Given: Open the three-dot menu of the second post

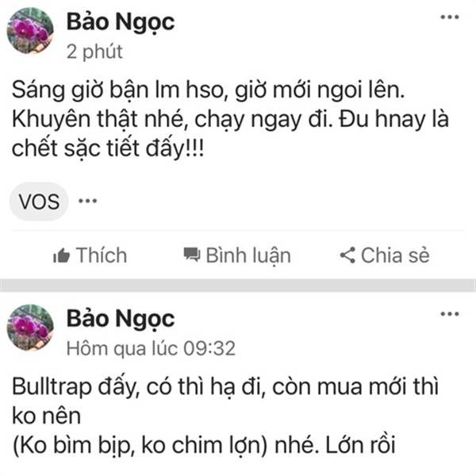Looking at the screenshot, I should (x=450, y=314).
